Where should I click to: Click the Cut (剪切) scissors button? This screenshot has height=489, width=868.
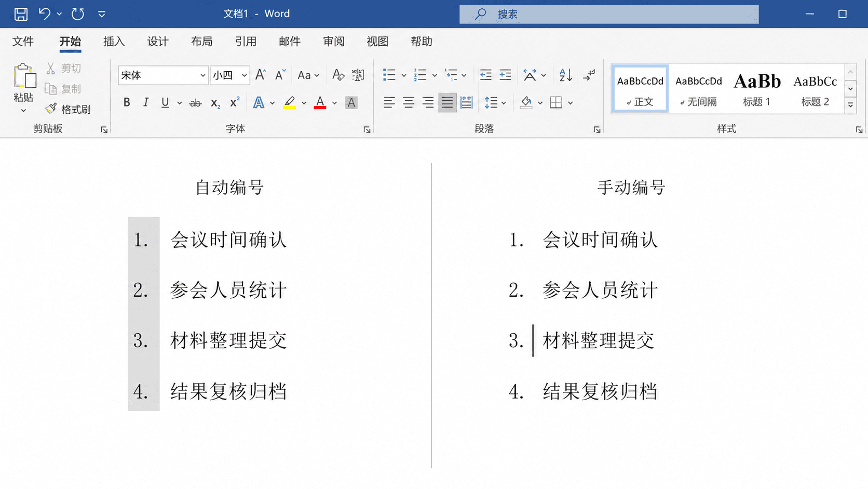point(63,68)
